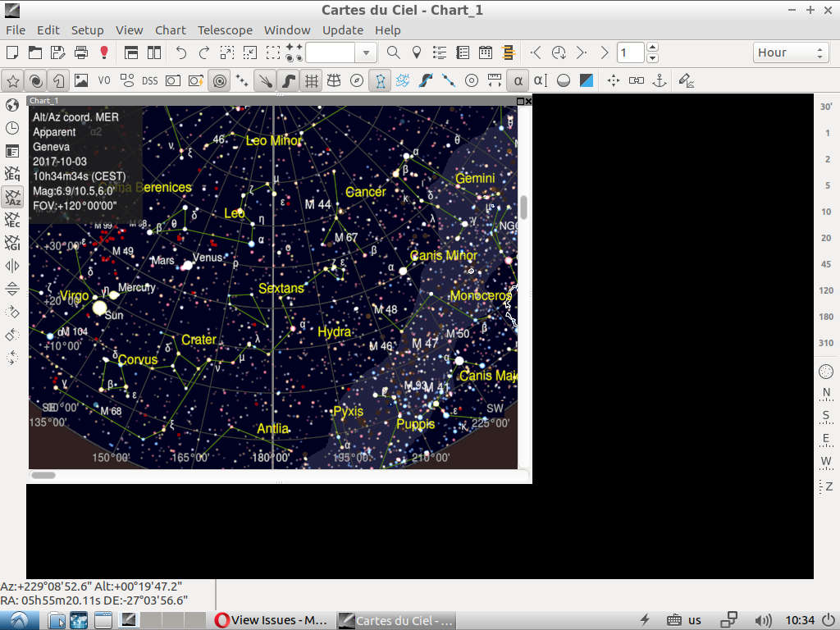Toggle background picture display icon
This screenshot has height=630, width=840.
81,81
